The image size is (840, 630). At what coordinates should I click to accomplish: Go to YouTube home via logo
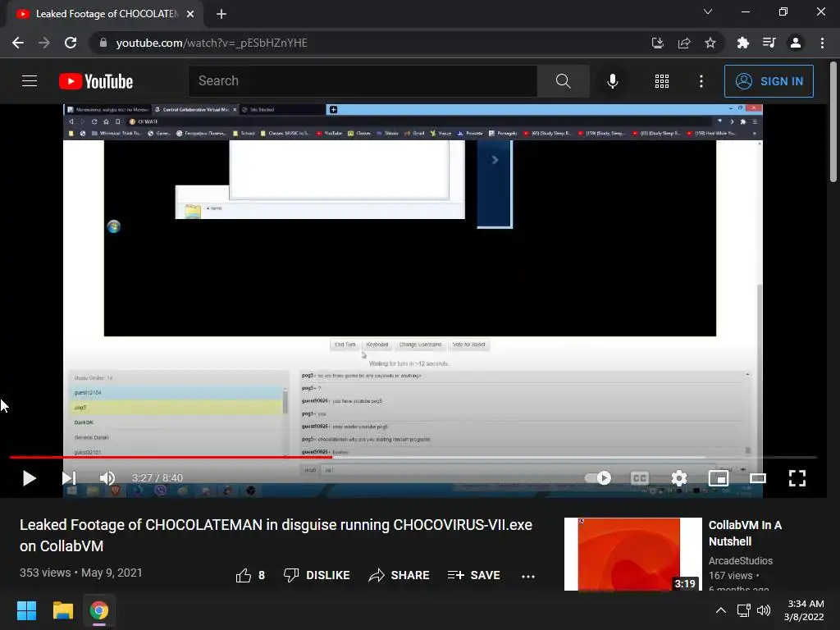click(96, 81)
